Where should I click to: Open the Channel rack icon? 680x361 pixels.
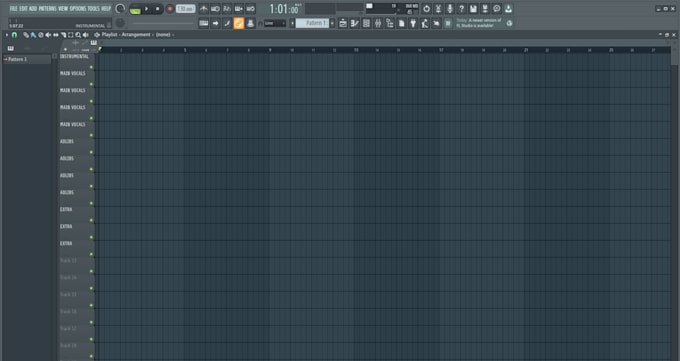(366, 23)
